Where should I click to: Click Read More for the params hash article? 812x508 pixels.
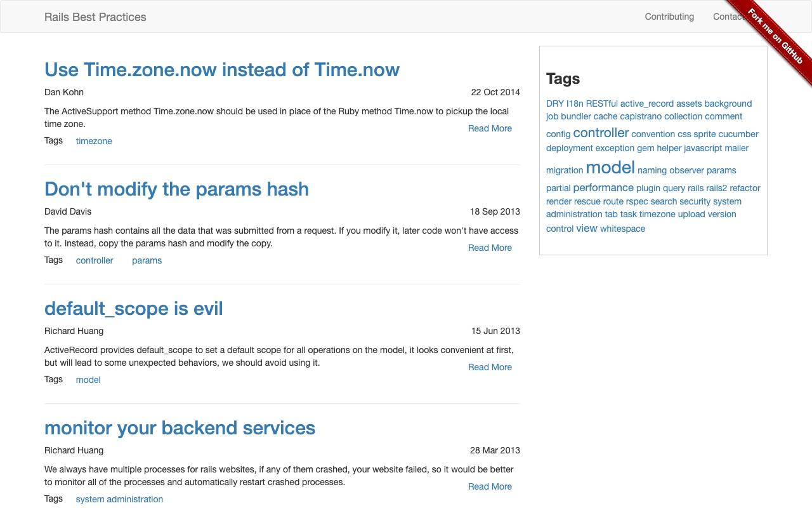click(490, 248)
